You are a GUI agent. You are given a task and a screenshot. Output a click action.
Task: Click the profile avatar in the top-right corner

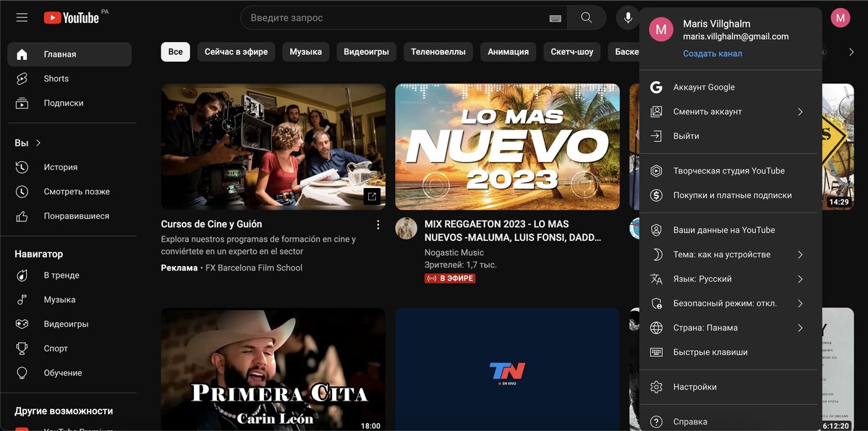(x=840, y=18)
